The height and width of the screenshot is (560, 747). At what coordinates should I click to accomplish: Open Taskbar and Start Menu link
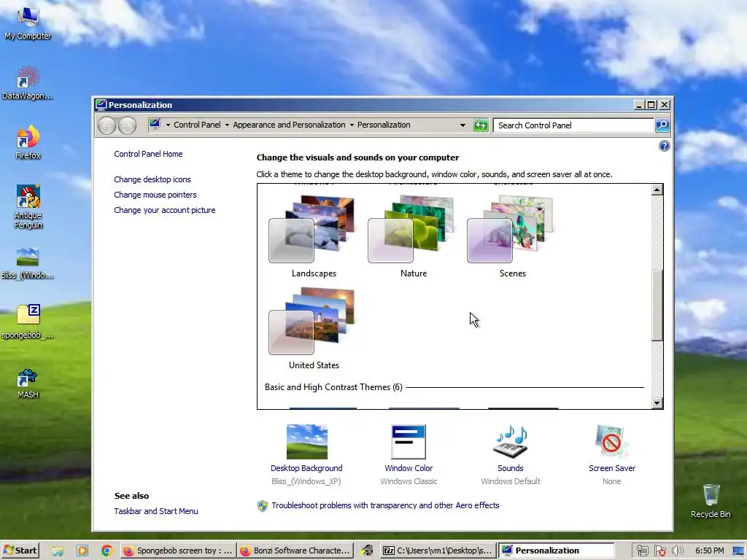click(x=156, y=511)
